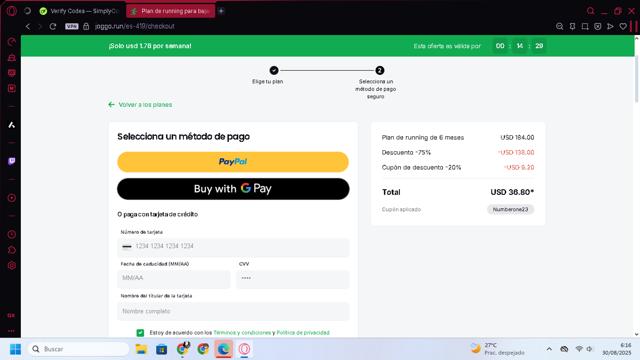Open History clock icon in sidebar
Viewport: 640px width, 360px height.
[11, 234]
